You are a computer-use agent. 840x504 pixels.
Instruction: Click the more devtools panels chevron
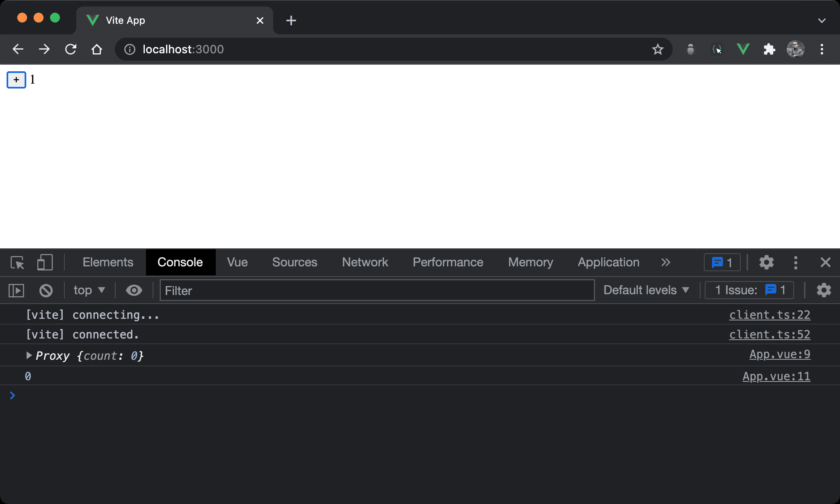(665, 262)
